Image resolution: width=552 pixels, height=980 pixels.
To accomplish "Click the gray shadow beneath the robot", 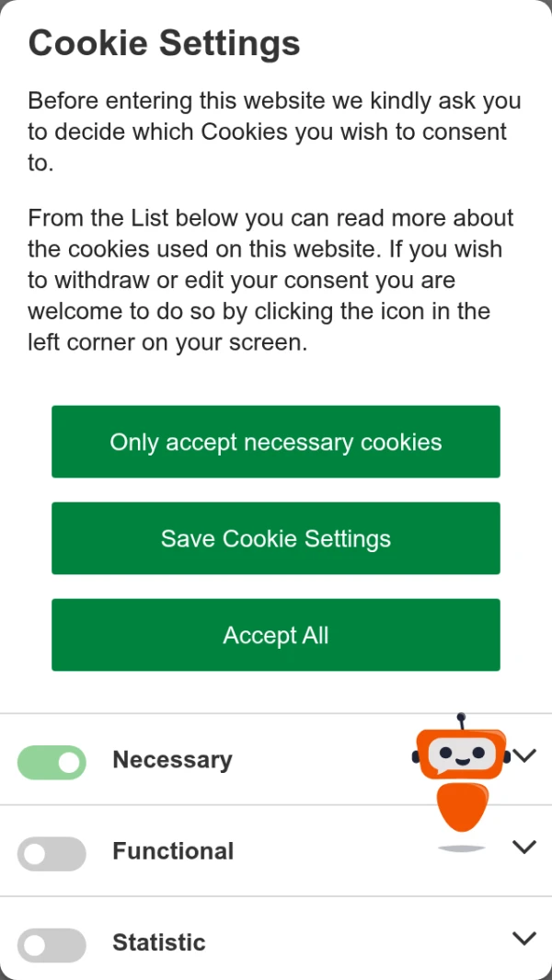I will click(461, 848).
